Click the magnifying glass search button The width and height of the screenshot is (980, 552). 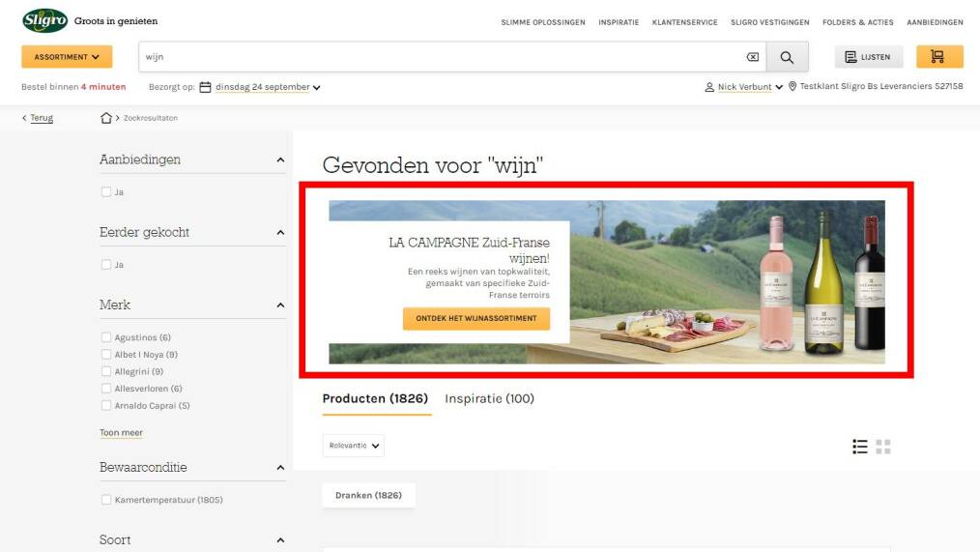[787, 57]
